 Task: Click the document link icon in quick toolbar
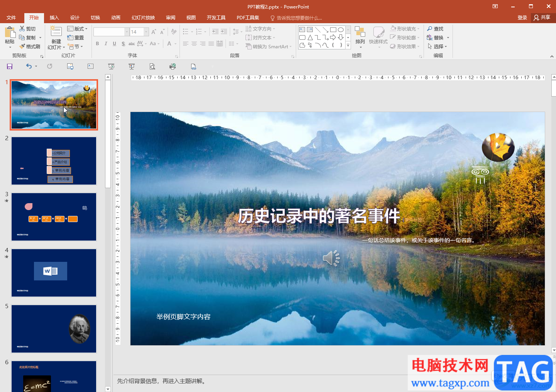click(193, 66)
